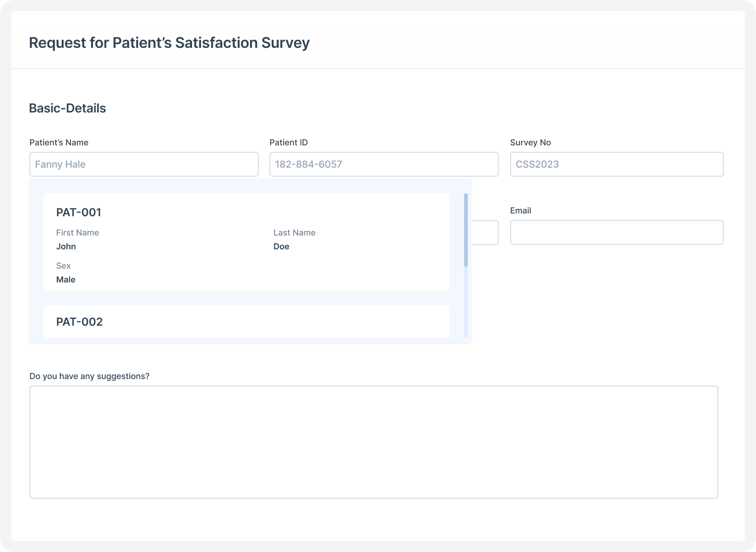Focus the Email input field
The height and width of the screenshot is (552, 756).
616,232
